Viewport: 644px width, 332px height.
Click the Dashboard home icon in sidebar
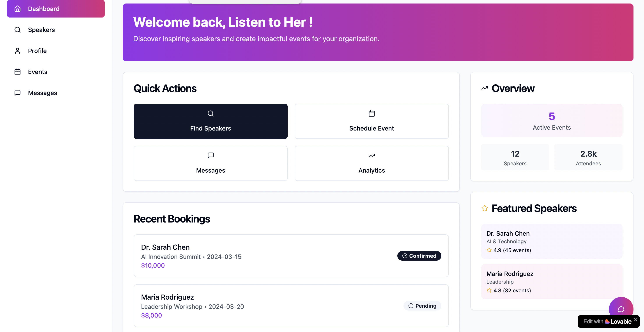pyautogui.click(x=18, y=9)
